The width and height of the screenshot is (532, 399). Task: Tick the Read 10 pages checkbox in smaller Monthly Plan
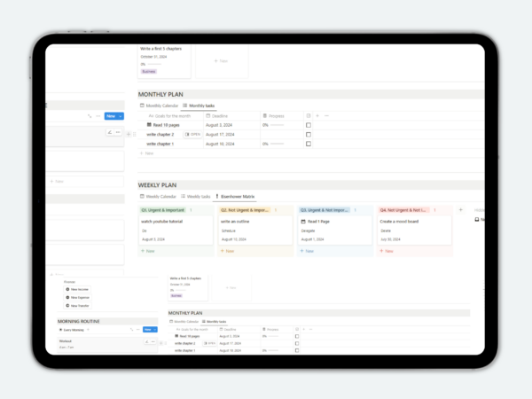(297, 337)
